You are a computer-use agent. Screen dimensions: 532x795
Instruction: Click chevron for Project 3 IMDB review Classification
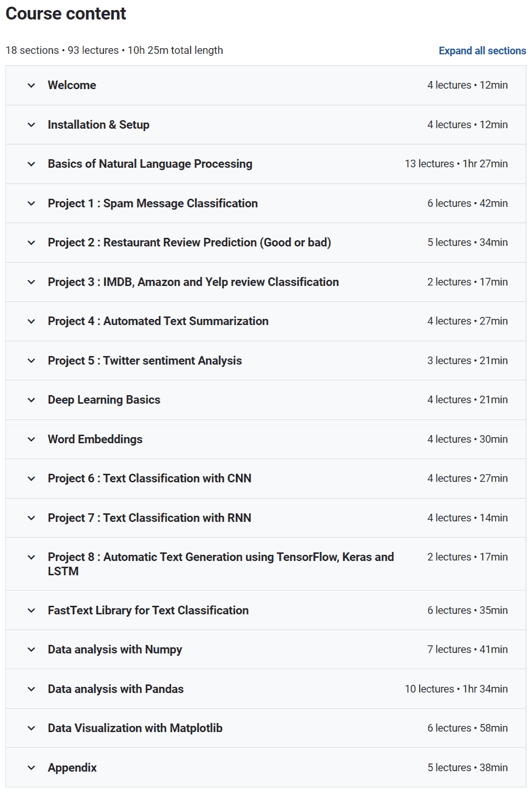click(31, 282)
